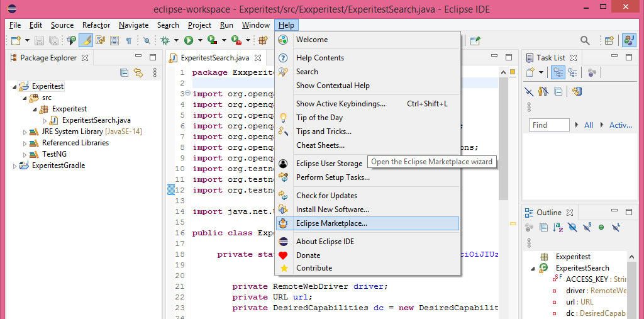Toggle Scheduled view in Task List
This screenshot has height=319, width=644.
[x=572, y=72]
